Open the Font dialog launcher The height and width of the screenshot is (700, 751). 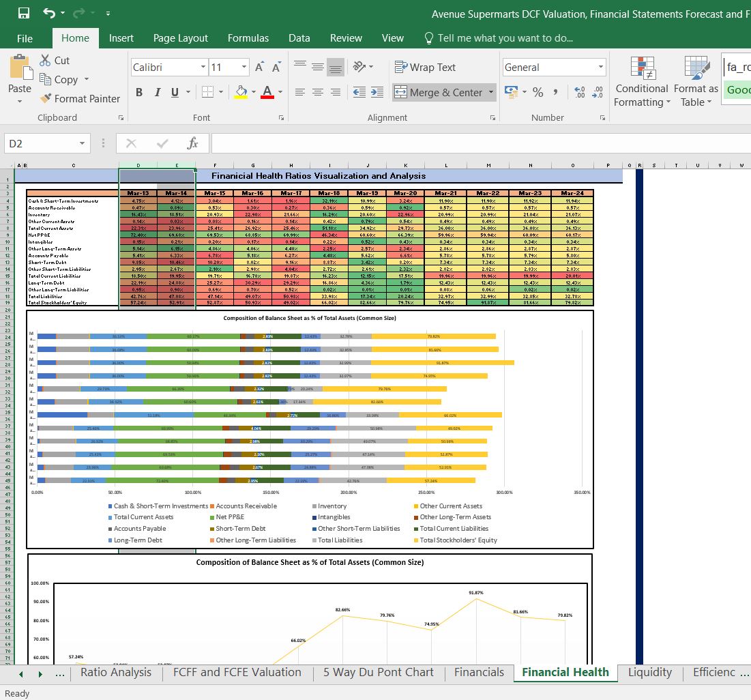click(x=281, y=117)
